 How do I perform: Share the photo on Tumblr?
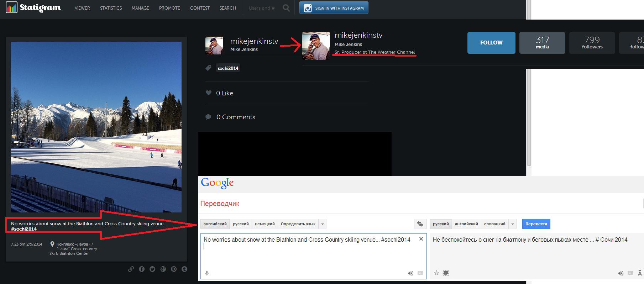(184, 269)
